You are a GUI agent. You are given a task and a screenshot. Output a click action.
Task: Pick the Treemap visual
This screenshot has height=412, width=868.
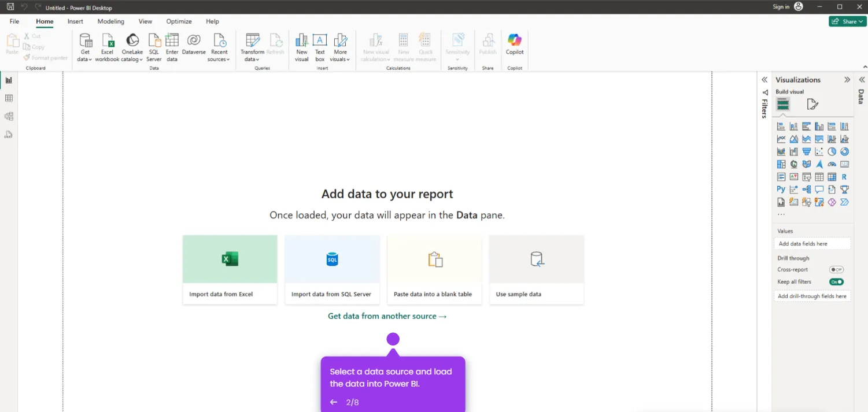781,165
